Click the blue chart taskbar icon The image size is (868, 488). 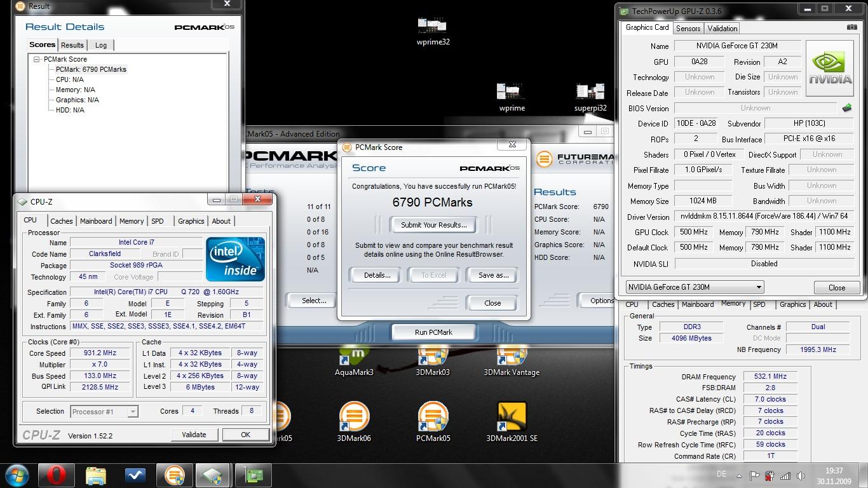(x=135, y=475)
